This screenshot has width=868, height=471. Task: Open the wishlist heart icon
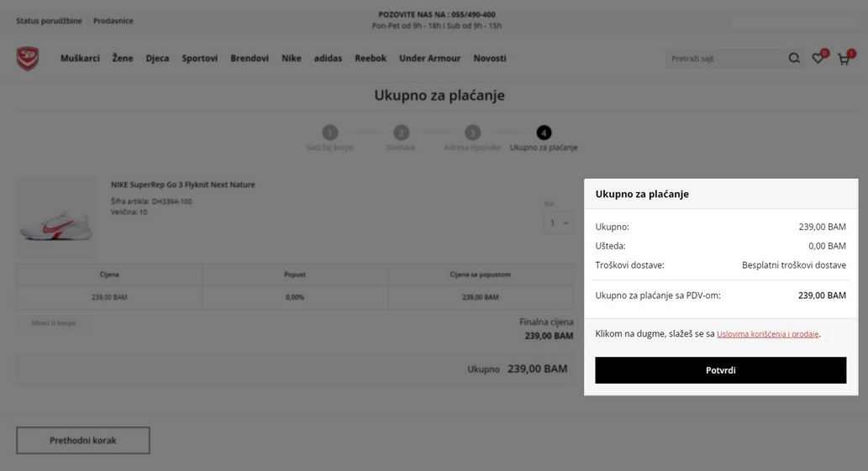point(818,58)
